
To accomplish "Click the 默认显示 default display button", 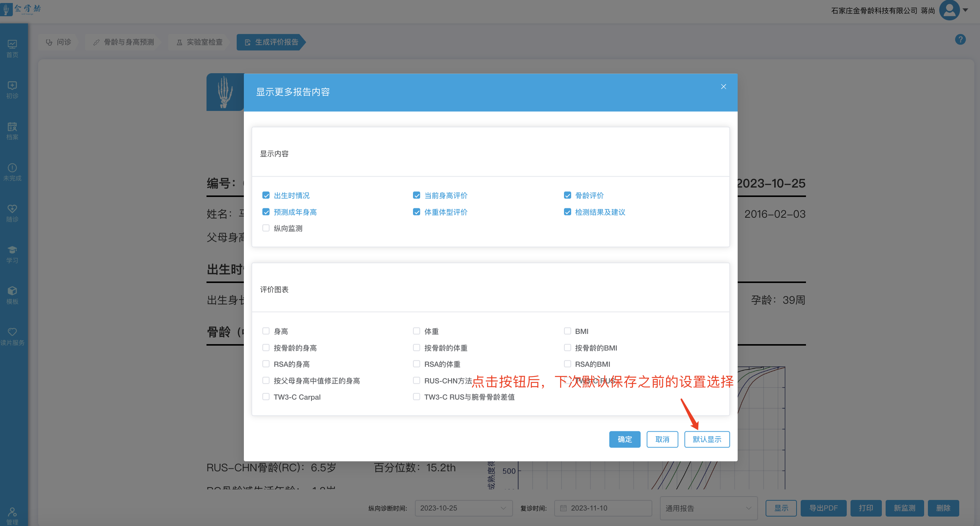I will pos(706,439).
